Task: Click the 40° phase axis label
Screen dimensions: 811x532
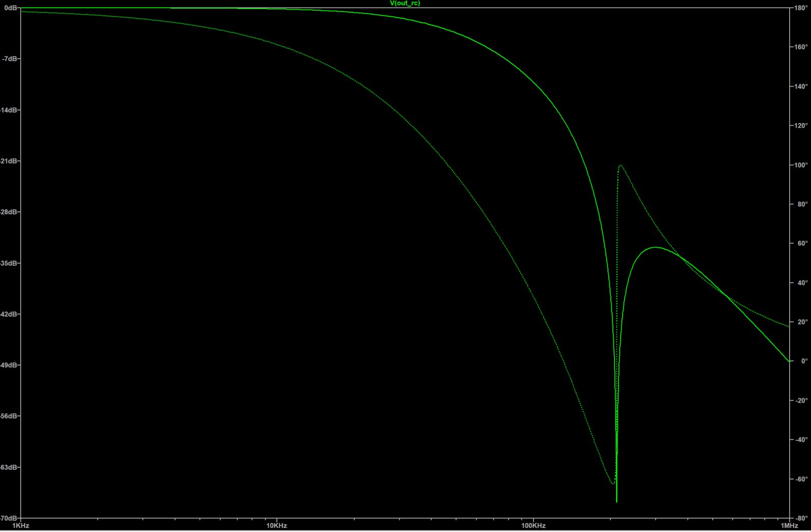Action: pyautogui.click(x=802, y=283)
